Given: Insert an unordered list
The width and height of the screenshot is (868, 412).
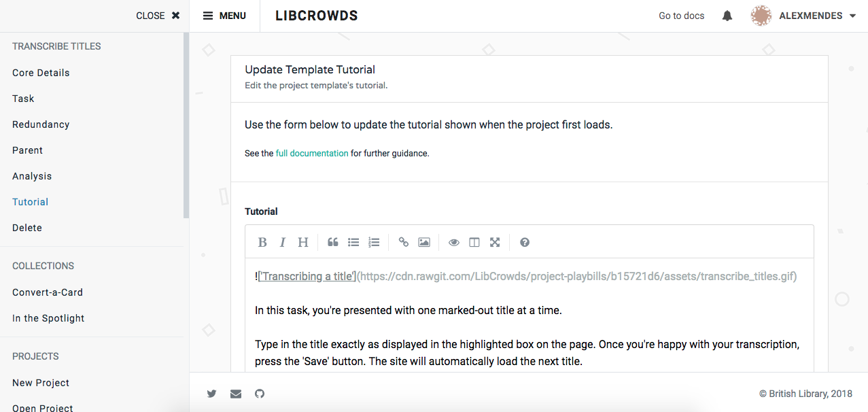Looking at the screenshot, I should (353, 242).
